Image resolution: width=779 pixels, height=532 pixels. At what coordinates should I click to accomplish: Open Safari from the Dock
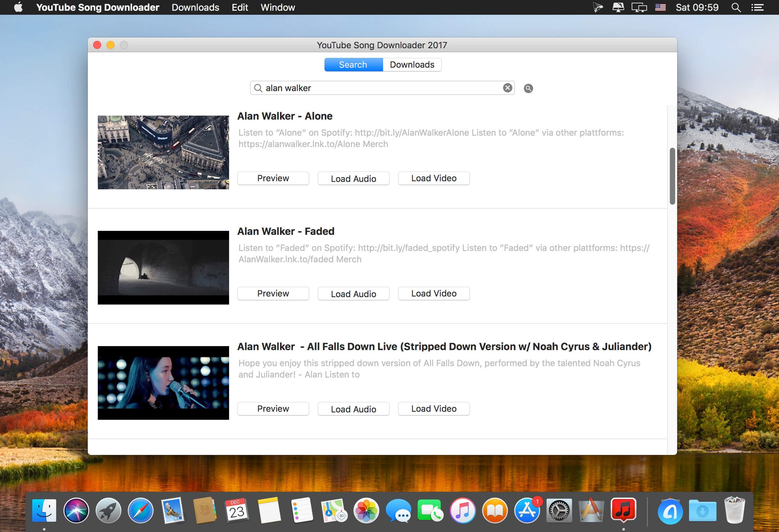point(140,511)
